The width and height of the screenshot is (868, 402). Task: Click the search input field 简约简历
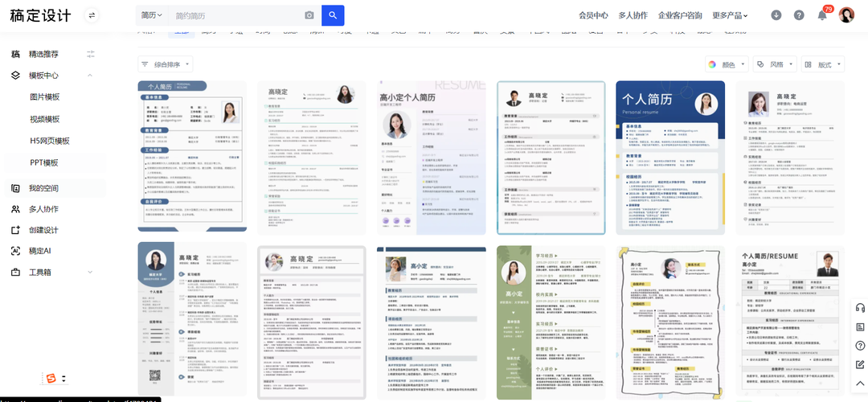(x=236, y=15)
